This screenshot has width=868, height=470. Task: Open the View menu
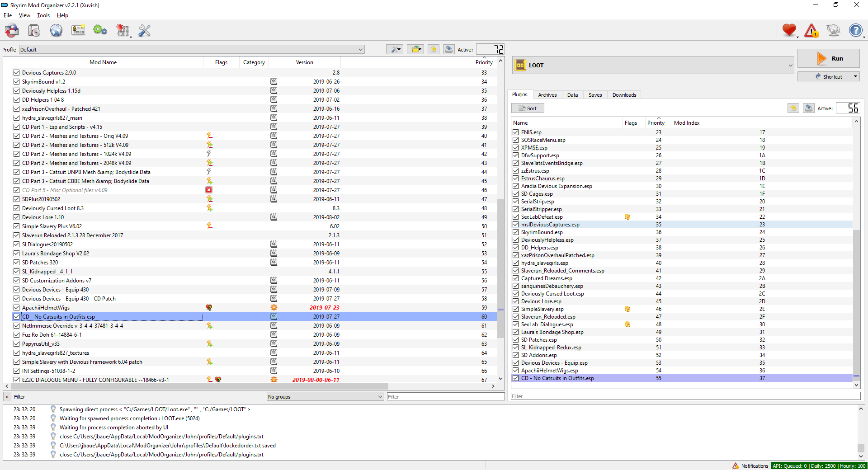24,15
